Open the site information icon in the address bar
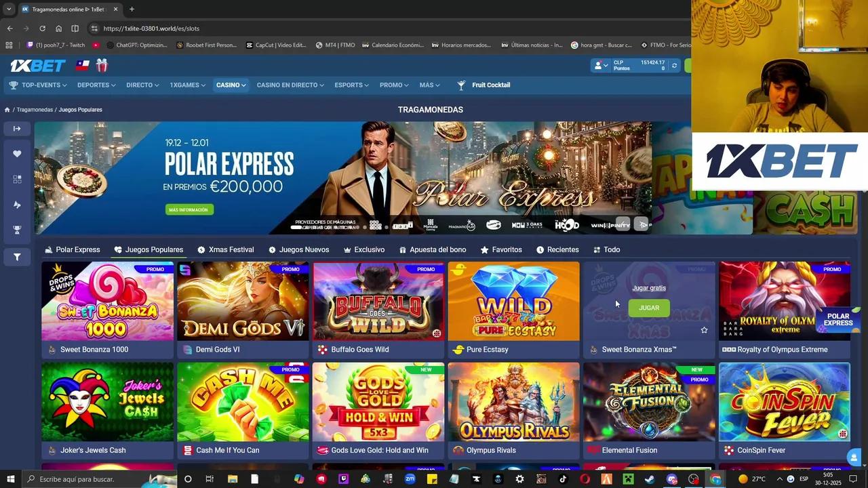868x488 pixels. click(94, 28)
